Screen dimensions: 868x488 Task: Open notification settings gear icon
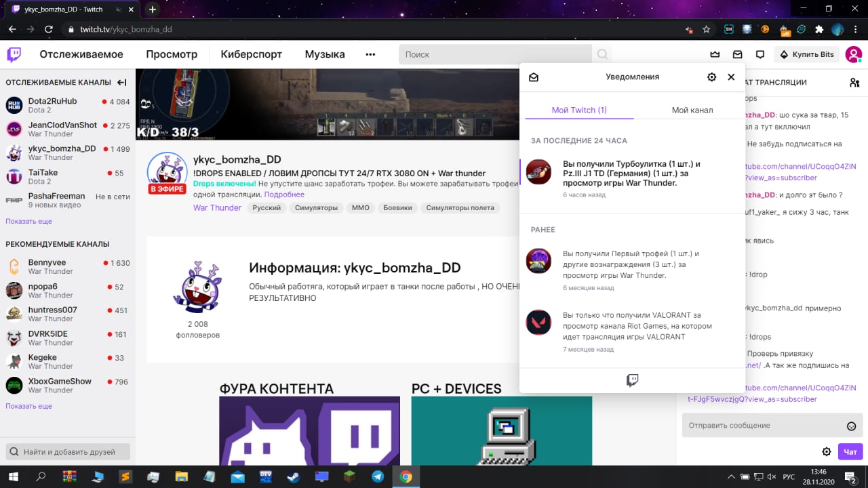pos(711,77)
